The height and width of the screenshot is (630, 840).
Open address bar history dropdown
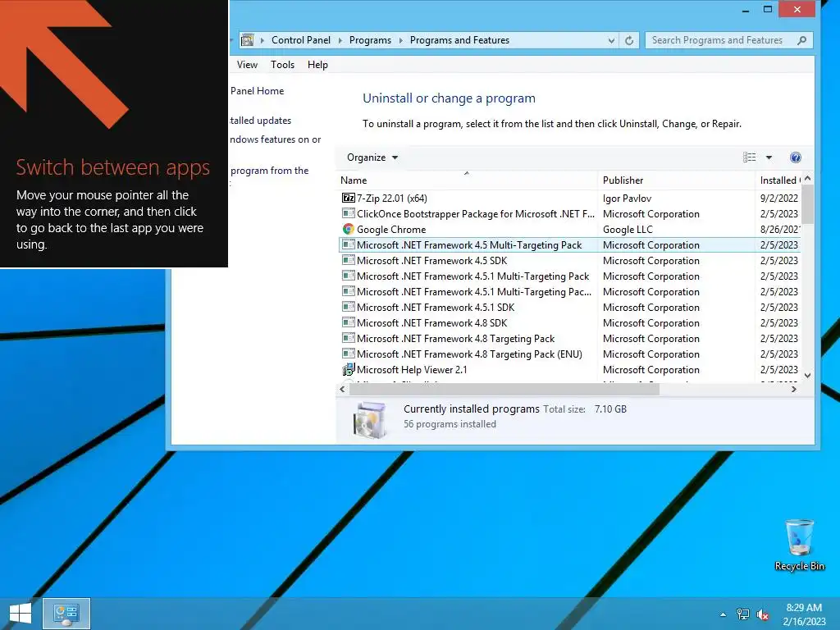coord(611,40)
